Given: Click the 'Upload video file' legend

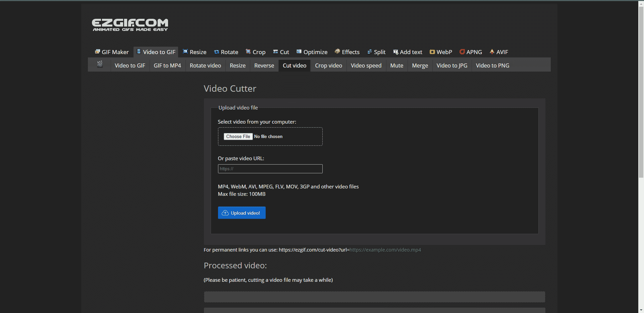Looking at the screenshot, I should point(238,108).
